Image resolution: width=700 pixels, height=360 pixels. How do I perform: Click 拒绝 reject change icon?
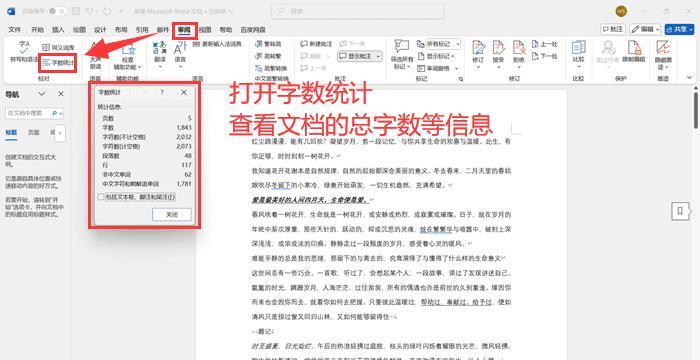(519, 48)
